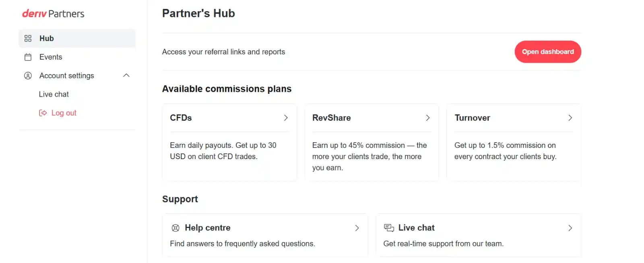Image resolution: width=644 pixels, height=263 pixels.
Task: Click the Open dashboard button
Action: [548, 52]
